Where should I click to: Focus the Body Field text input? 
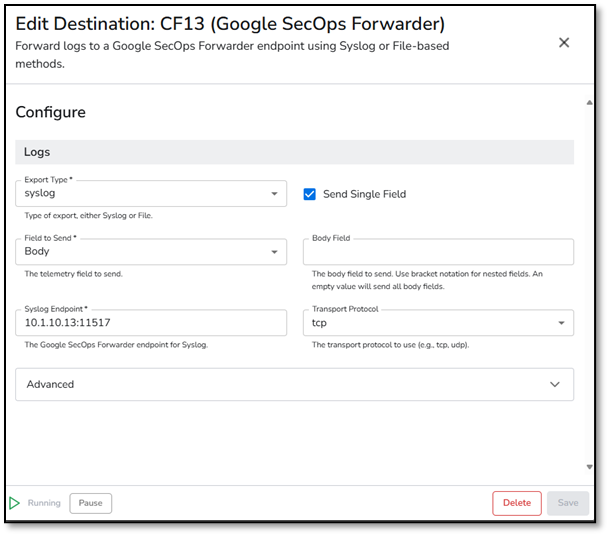coord(438,252)
